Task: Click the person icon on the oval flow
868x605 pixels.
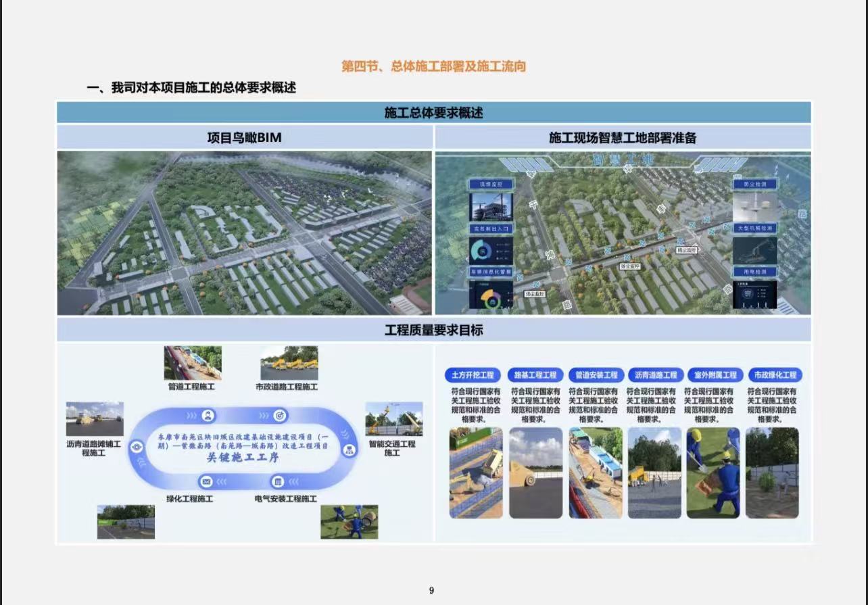Action: coord(208,415)
